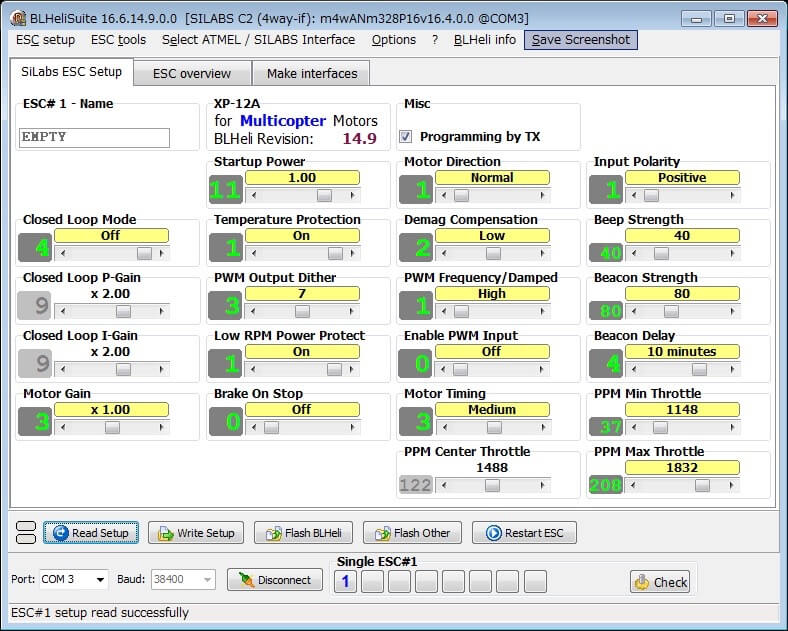Click the stacked ESC layout icon beside Read Setup
788x631 pixels.
[x=26, y=533]
